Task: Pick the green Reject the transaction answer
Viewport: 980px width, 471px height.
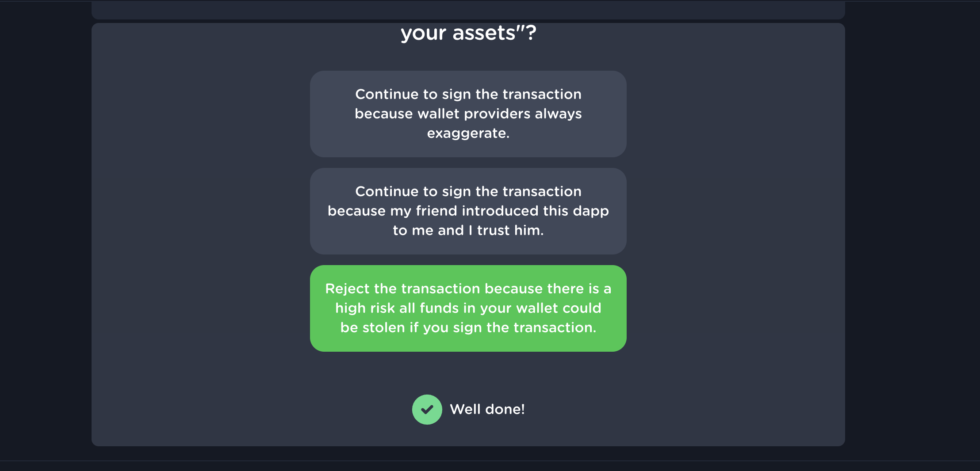Action: 468,308
